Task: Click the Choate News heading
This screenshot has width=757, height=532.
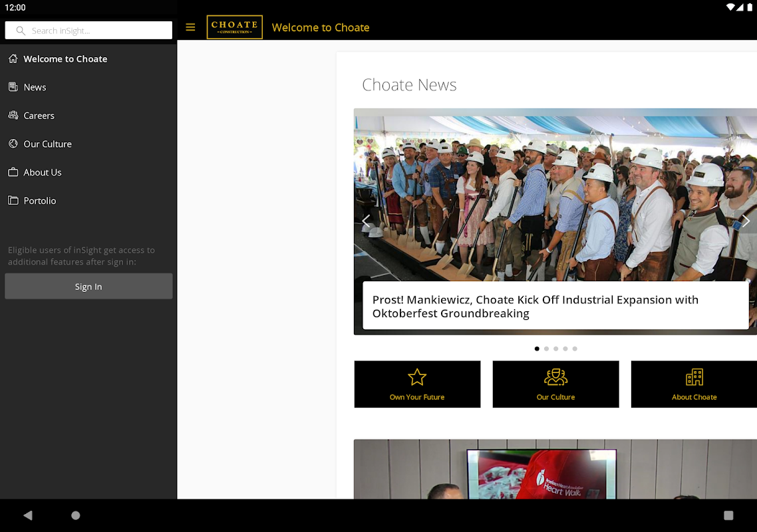Action: click(x=409, y=85)
